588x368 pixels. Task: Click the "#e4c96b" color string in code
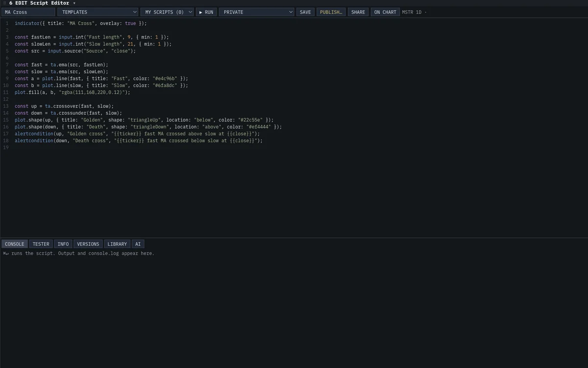[x=165, y=78]
